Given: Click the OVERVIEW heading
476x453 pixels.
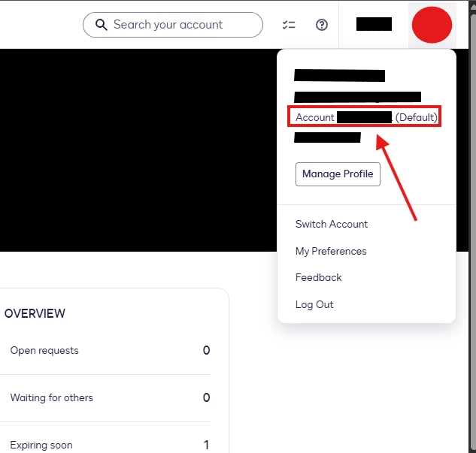Looking at the screenshot, I should (35, 313).
